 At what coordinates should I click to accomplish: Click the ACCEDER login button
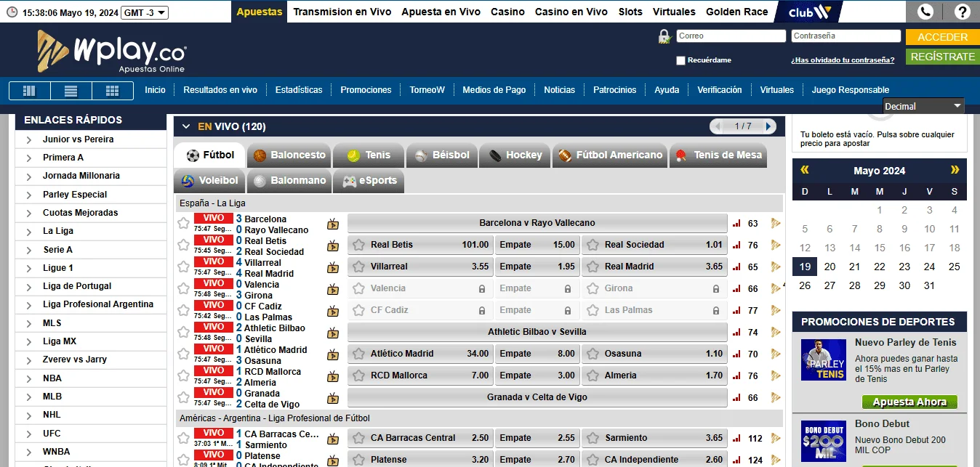pyautogui.click(x=942, y=37)
